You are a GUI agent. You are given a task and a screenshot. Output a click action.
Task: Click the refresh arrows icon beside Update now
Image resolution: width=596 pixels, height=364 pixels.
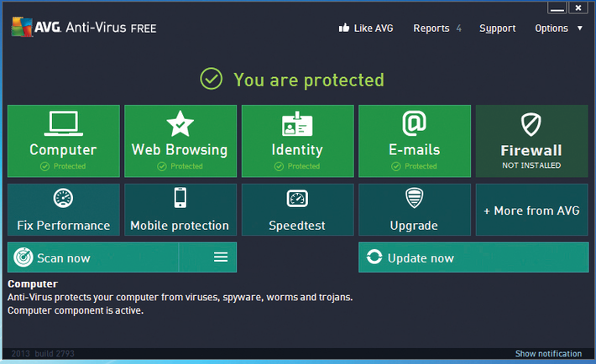[x=374, y=257]
